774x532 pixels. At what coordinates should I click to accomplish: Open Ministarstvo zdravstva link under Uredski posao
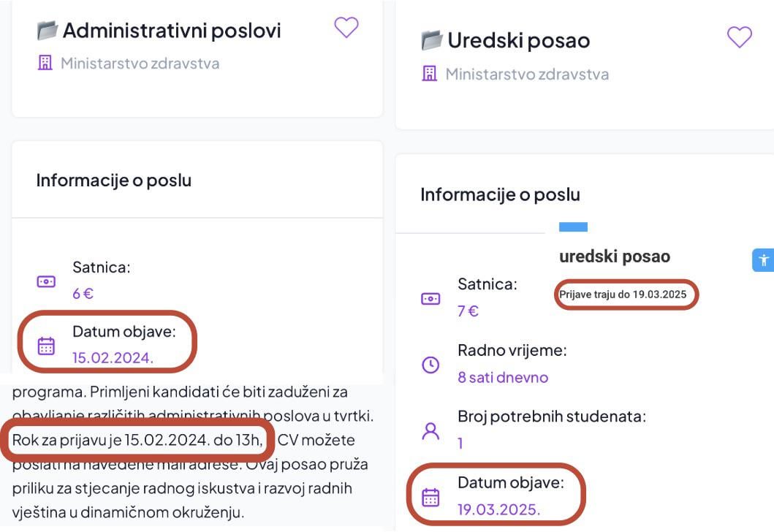tap(527, 74)
